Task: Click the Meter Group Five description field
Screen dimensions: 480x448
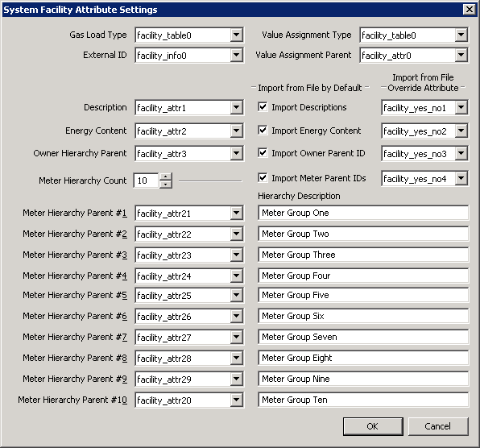Action: point(363,295)
